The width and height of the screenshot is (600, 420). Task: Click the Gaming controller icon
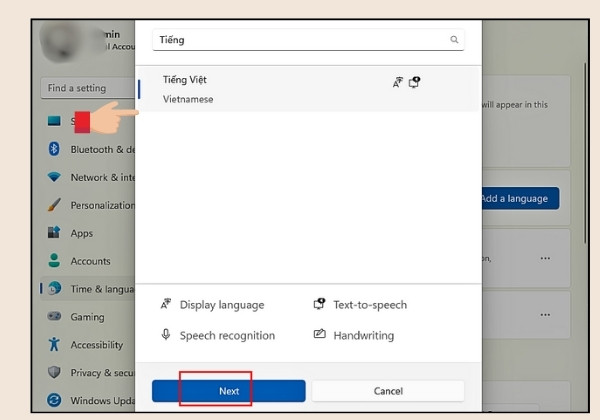pos(54,316)
